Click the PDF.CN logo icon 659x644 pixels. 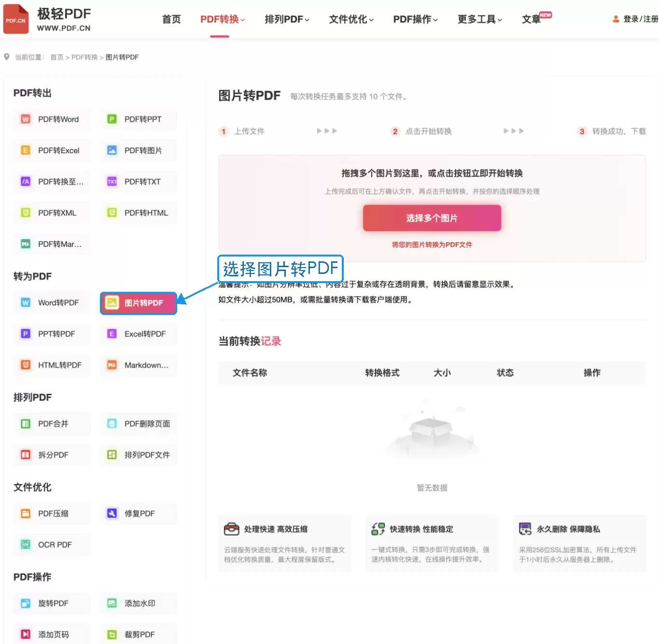pyautogui.click(x=16, y=19)
